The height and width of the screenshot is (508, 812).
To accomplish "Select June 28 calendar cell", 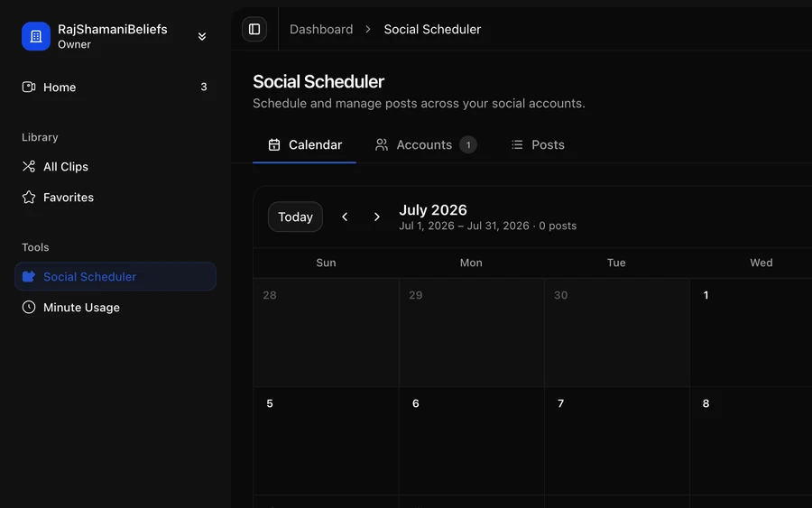I will tap(327, 333).
